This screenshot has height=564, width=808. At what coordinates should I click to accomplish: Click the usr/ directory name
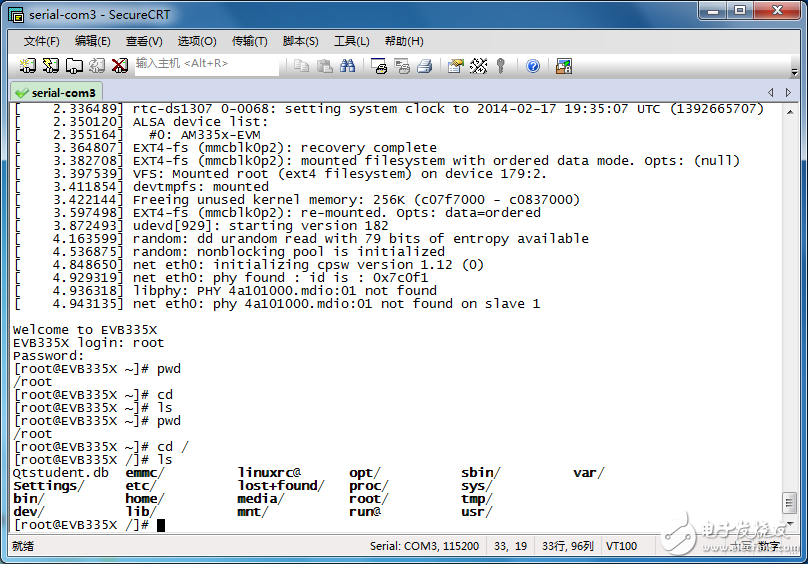coord(477,511)
